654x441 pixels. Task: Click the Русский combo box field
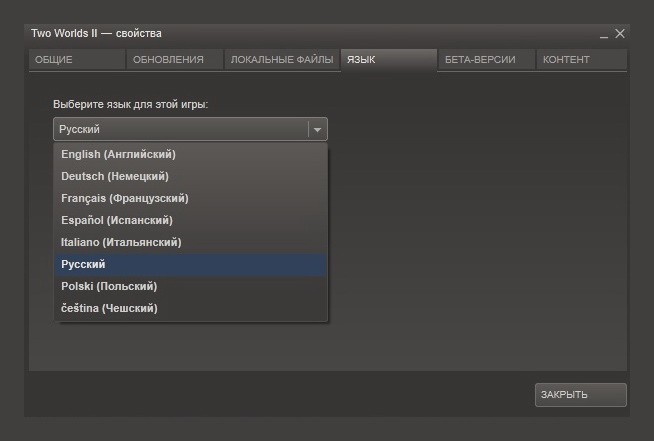190,129
